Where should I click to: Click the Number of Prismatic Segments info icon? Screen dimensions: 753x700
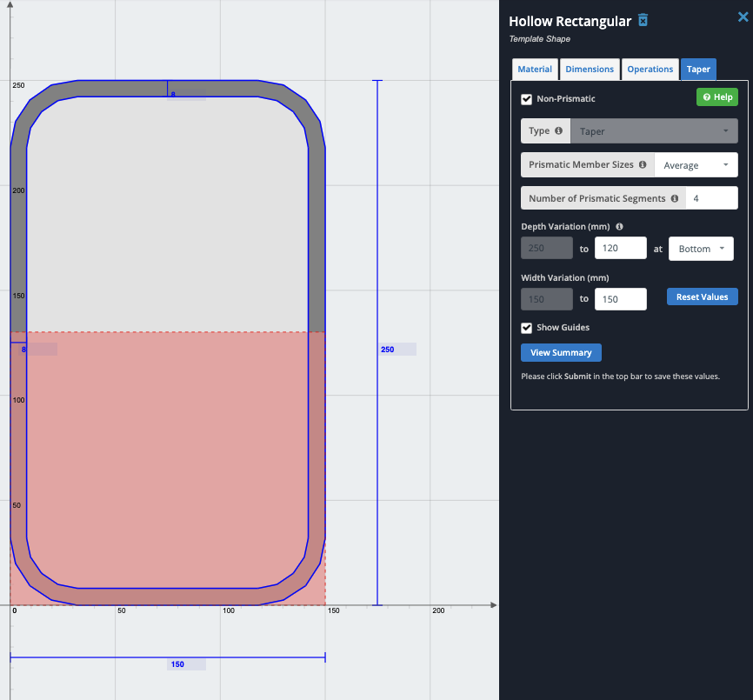(675, 198)
